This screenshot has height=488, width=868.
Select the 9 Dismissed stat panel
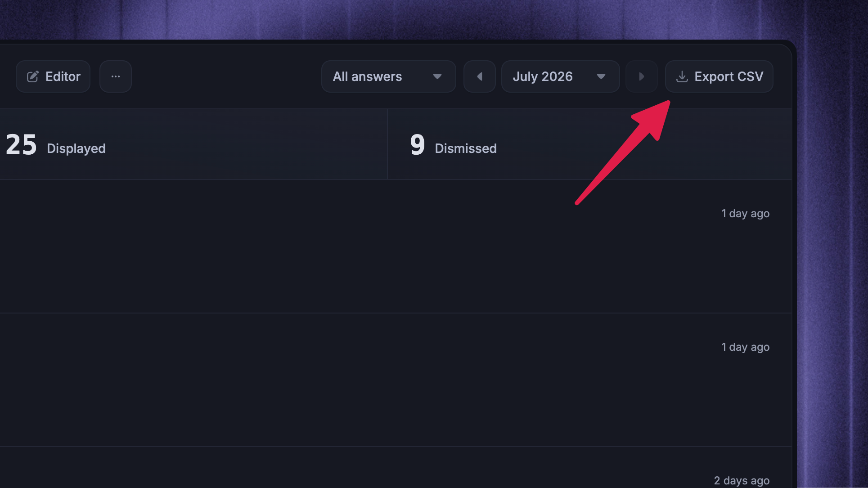[589, 144]
